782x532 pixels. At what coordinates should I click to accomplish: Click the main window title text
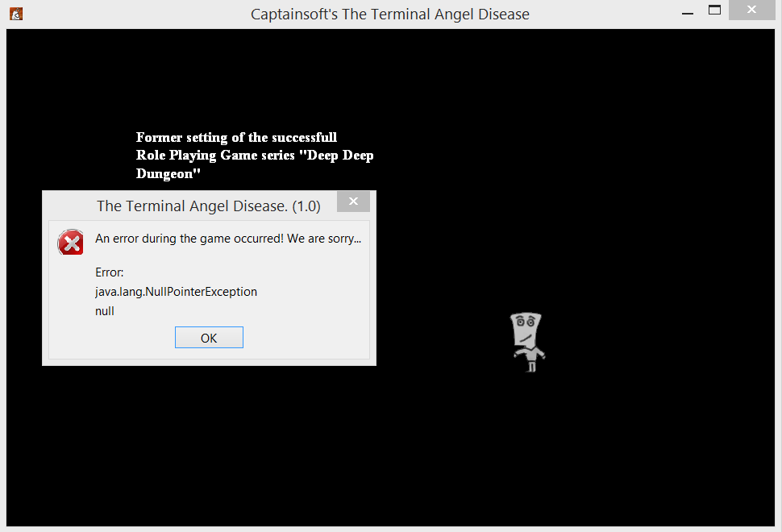pos(390,14)
